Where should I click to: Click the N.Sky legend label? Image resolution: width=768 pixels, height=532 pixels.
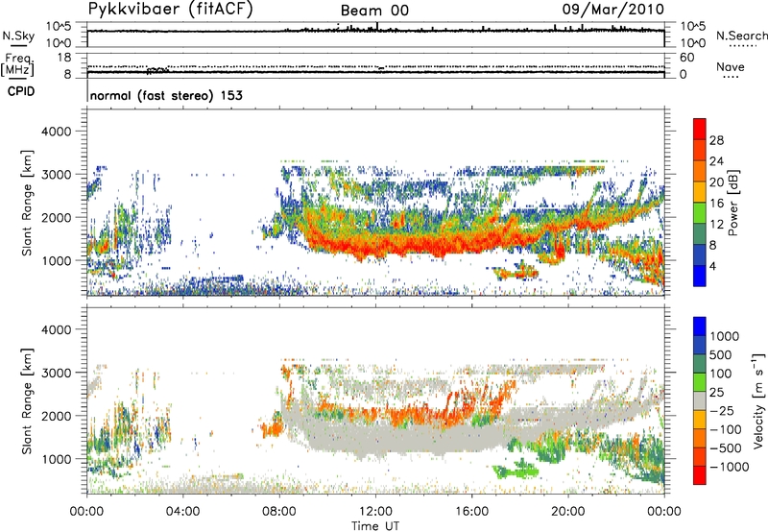[x=18, y=36]
